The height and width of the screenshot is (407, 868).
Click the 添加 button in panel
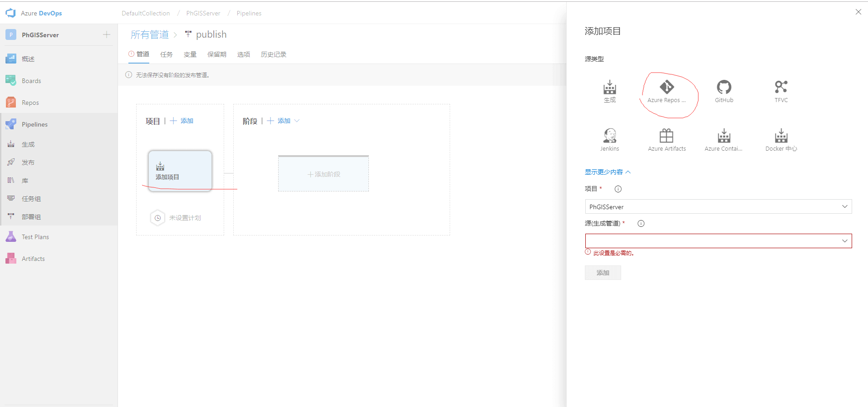(603, 273)
